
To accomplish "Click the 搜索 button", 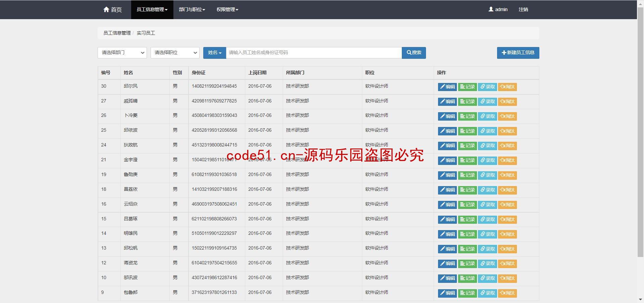I will tap(414, 53).
